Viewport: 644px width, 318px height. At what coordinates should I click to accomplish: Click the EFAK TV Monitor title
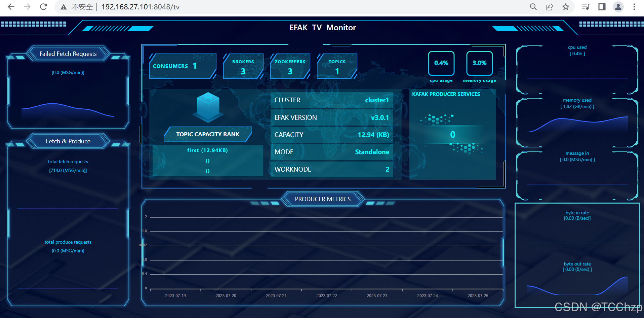click(x=323, y=28)
